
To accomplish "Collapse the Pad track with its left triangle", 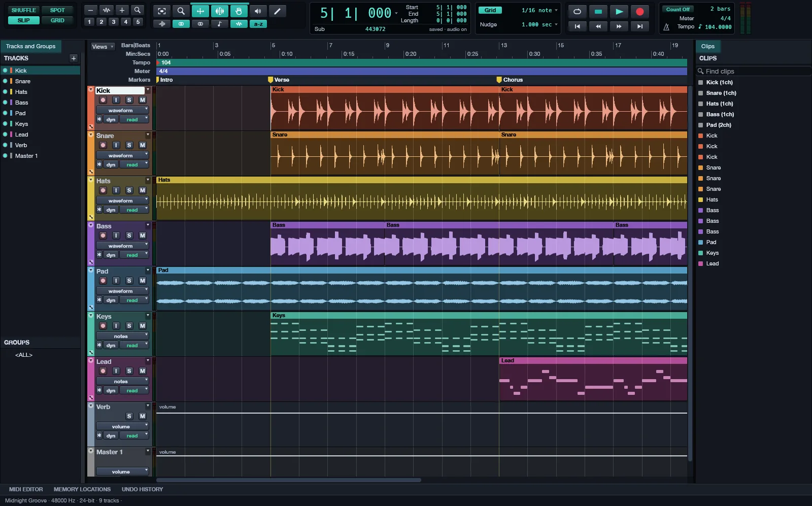I will pyautogui.click(x=91, y=271).
